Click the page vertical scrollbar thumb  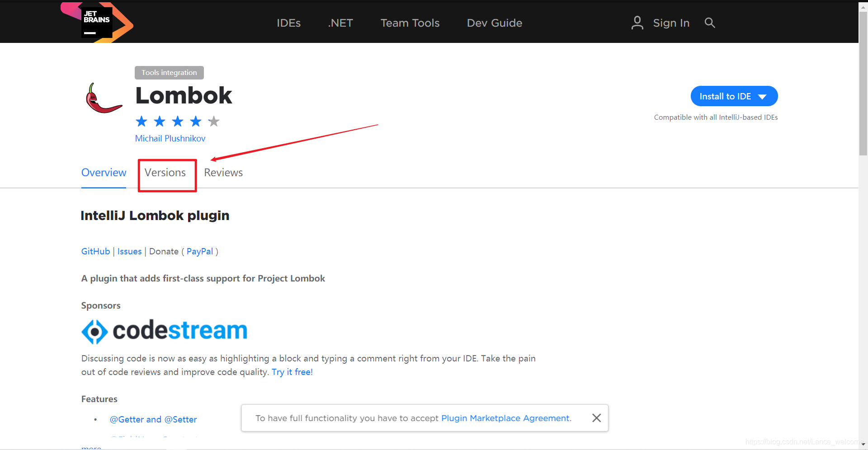[x=863, y=84]
